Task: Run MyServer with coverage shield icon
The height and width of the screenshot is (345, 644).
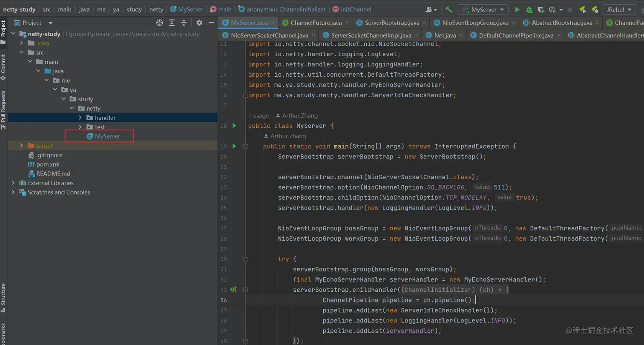Action: (x=540, y=9)
